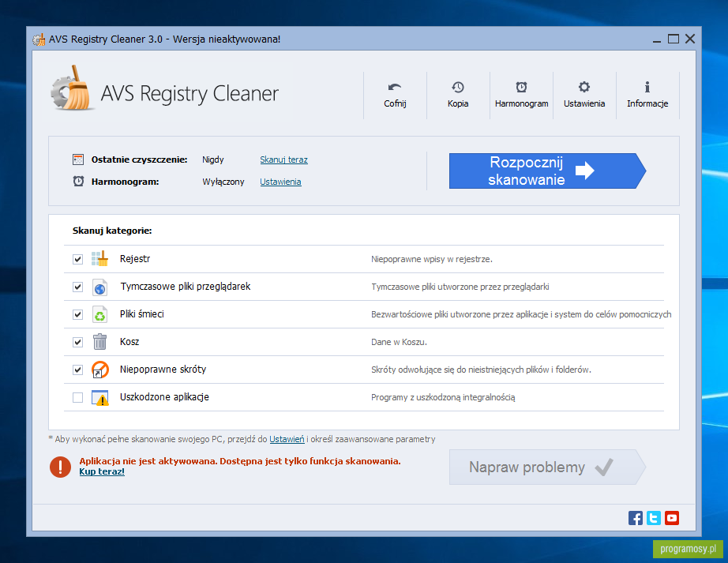The height and width of the screenshot is (563, 728).
Task: Open the Twitter page icon
Action: [654, 518]
